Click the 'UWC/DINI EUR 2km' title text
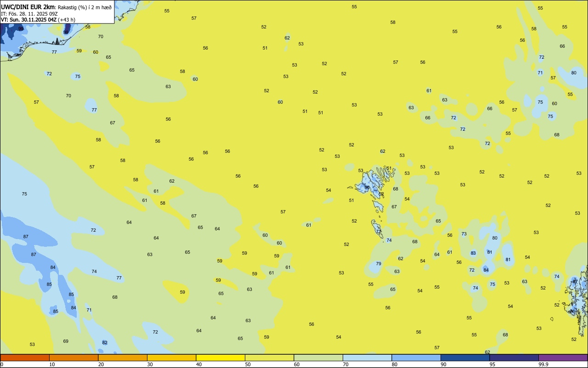The height and width of the screenshot is (368, 588). 28,7
